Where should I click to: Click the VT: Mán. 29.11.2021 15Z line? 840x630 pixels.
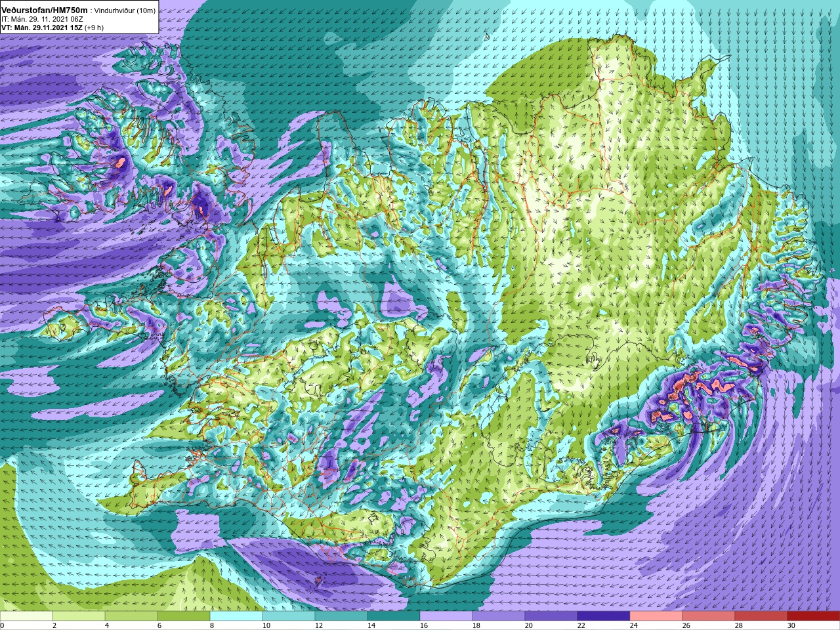[52, 28]
